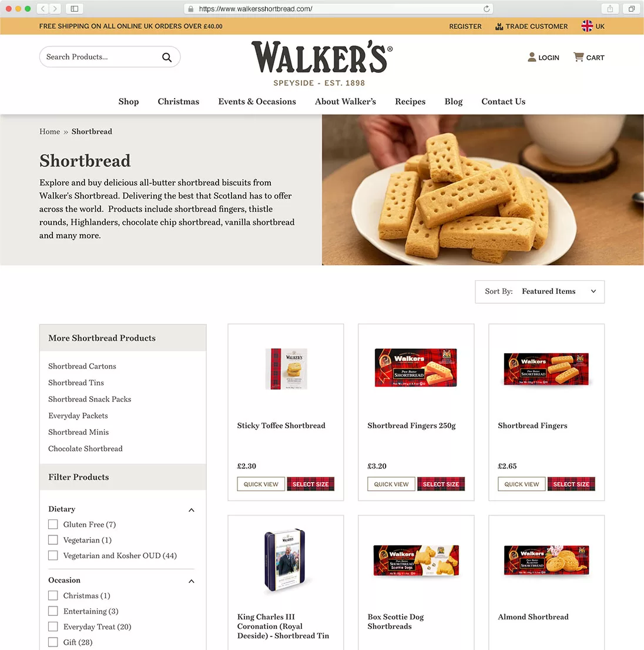
Task: Open the Christmas menu item
Action: click(178, 102)
